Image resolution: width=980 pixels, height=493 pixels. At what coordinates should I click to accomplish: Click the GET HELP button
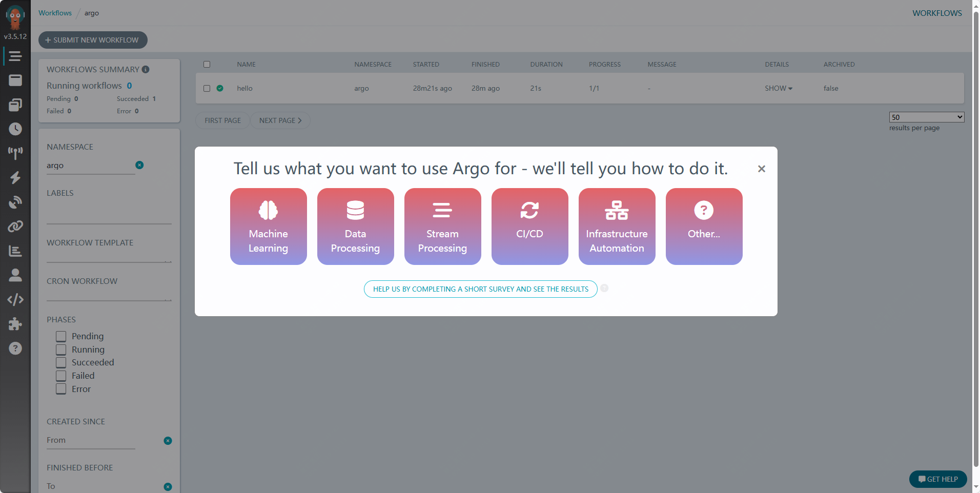click(x=938, y=479)
